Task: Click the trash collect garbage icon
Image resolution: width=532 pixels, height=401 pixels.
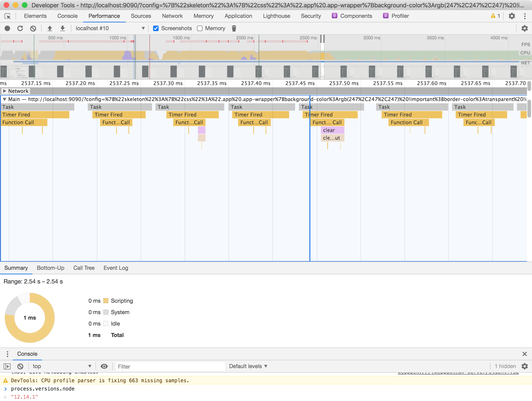Action: (x=234, y=28)
